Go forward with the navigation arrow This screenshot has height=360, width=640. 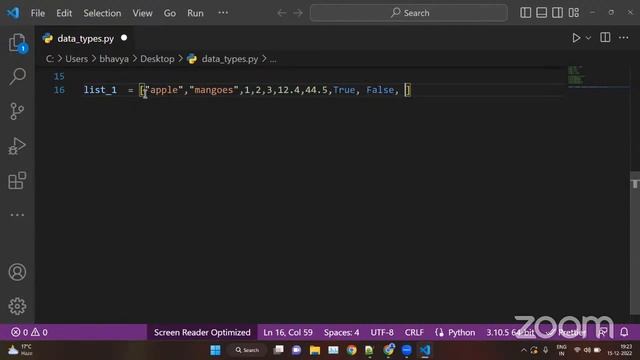click(298, 13)
